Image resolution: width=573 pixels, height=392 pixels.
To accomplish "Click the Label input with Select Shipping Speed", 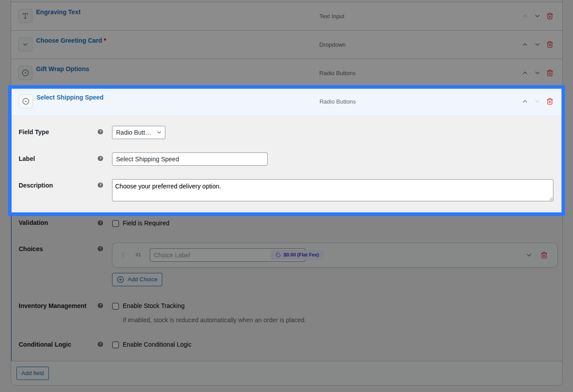I will pos(190,159).
